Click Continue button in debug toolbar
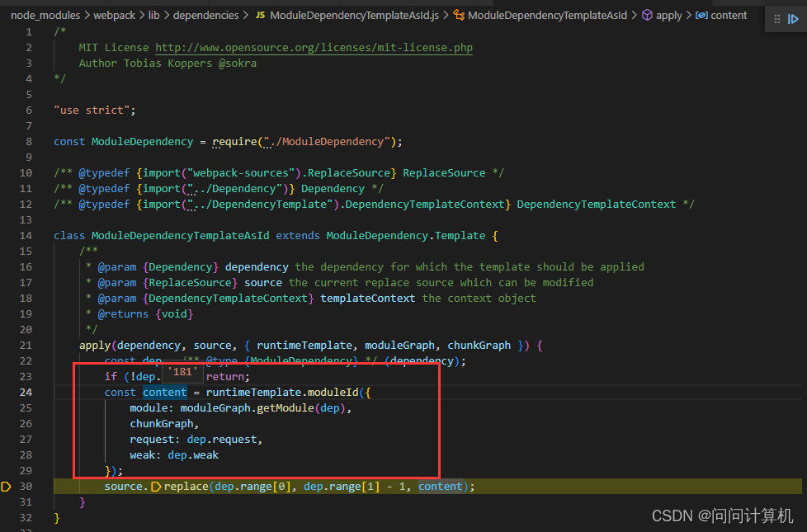 tap(793, 19)
